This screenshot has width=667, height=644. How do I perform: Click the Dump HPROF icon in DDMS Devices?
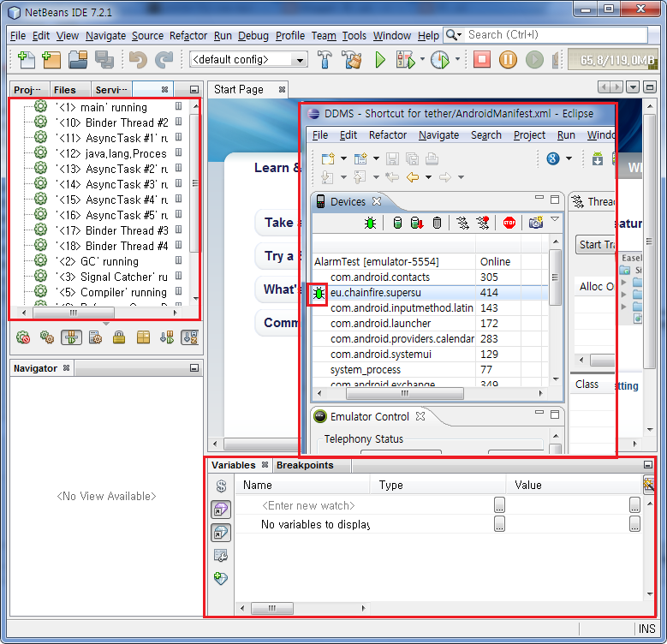[417, 223]
